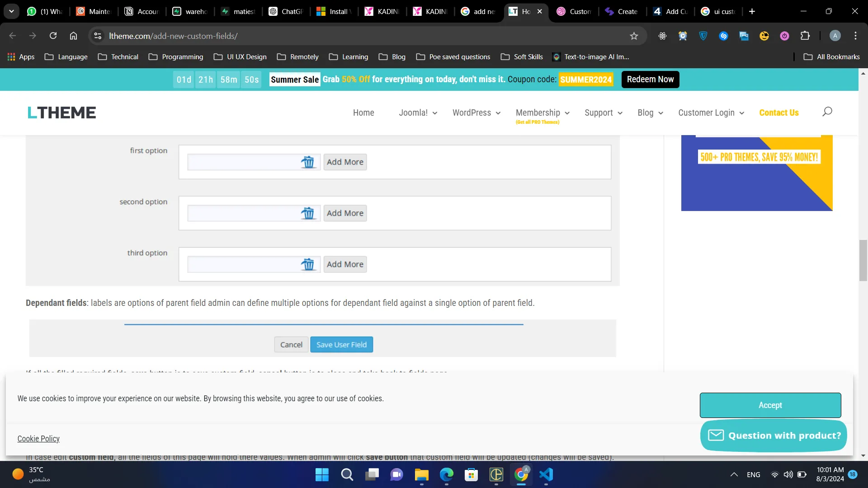Go to the Home menu item
The width and height of the screenshot is (868, 488).
pos(363,113)
